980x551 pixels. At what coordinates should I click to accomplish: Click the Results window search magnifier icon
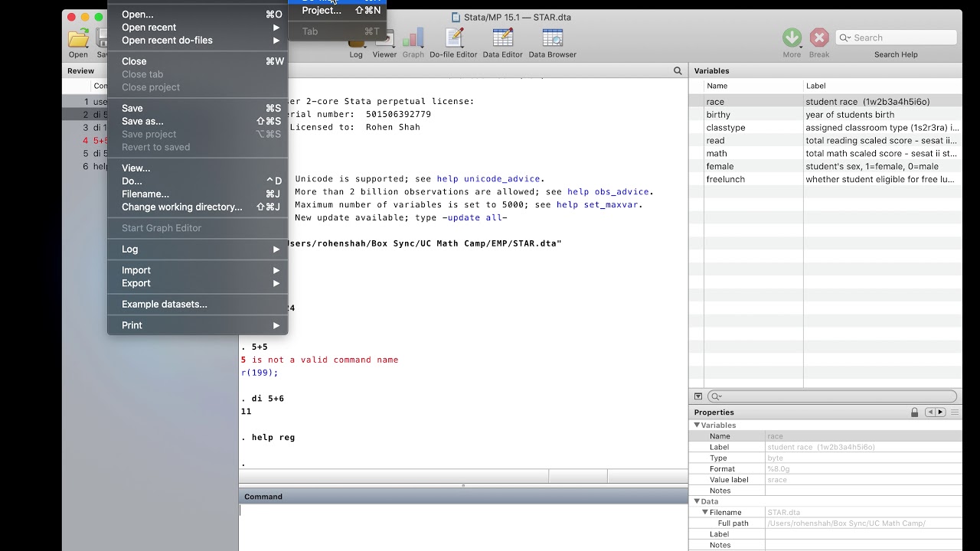coord(678,70)
